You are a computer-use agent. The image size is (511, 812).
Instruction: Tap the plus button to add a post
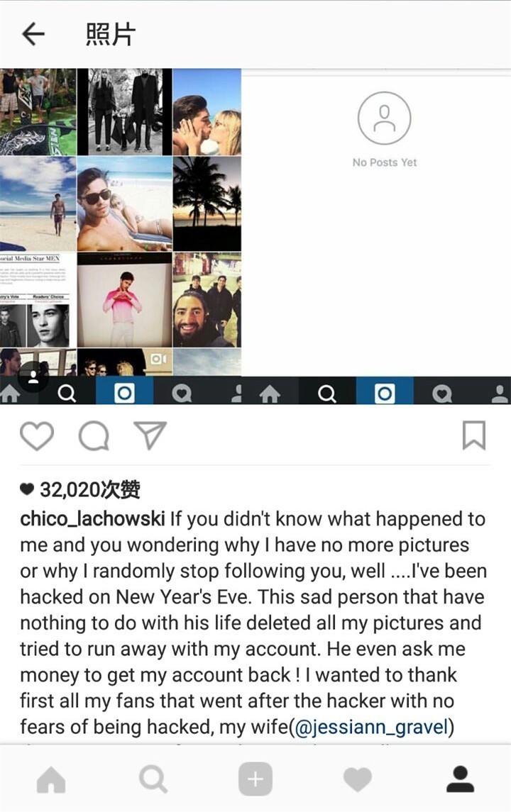coord(255,779)
